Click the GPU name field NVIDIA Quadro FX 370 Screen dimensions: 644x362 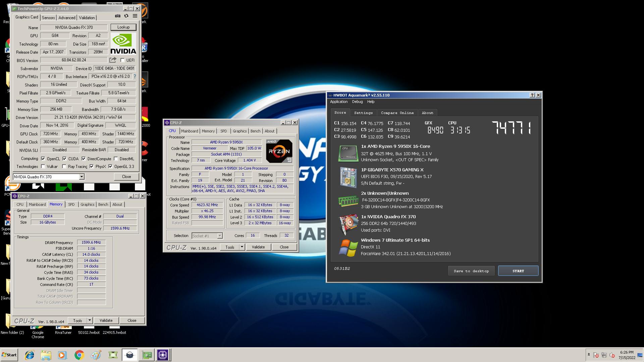(x=74, y=27)
